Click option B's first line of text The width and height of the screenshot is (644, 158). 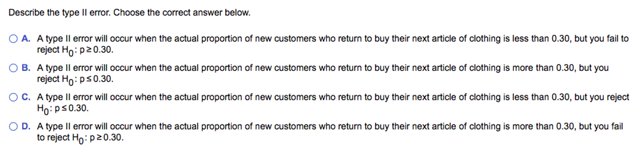pos(323,68)
